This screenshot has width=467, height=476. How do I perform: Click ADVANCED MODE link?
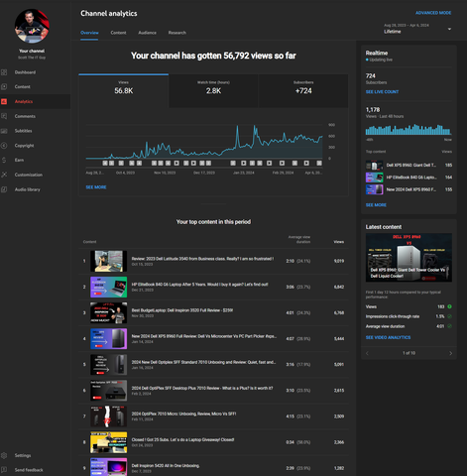click(433, 13)
